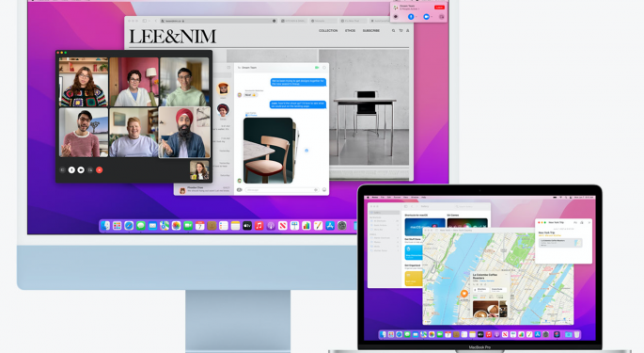
Task: Click the message text field in Messages
Action: (282, 190)
